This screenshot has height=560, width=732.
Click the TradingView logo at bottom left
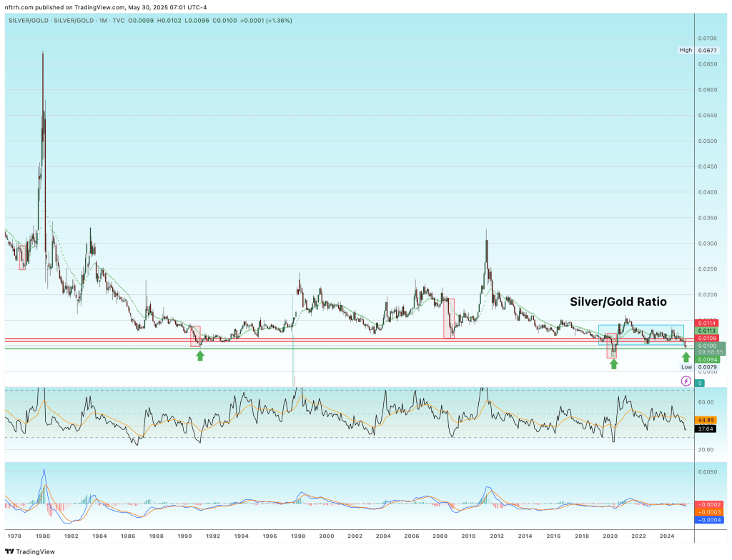pos(25,551)
